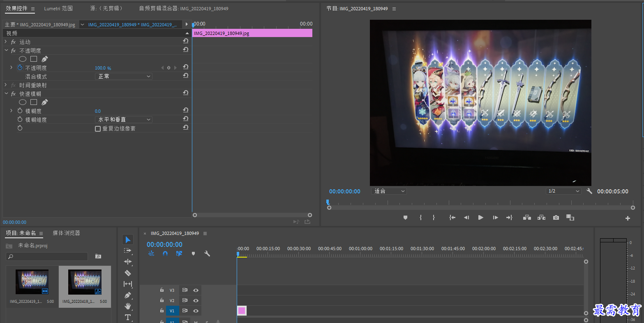Viewport: 644px width, 323px height.
Task: Open 效果控件 panel menu
Action: [33, 9]
